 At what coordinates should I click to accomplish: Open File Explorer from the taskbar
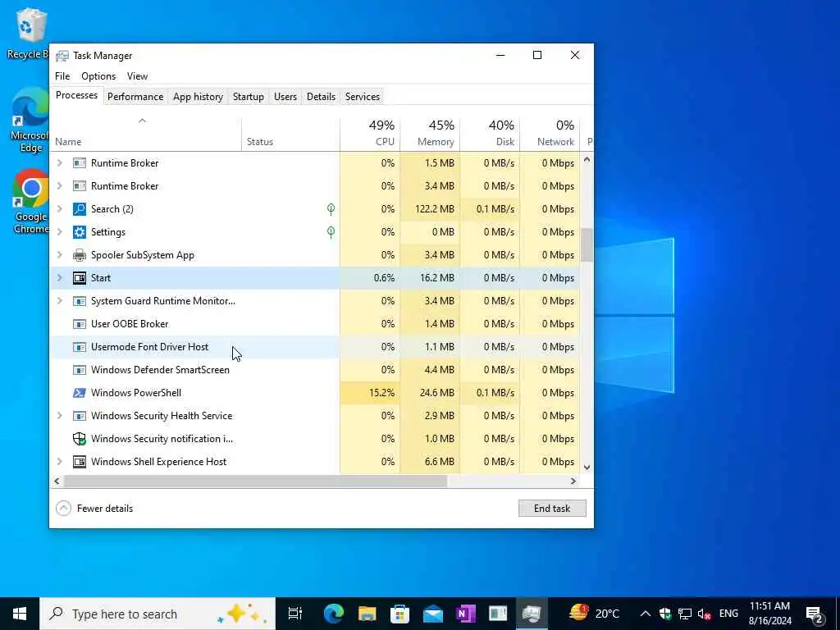(x=367, y=614)
